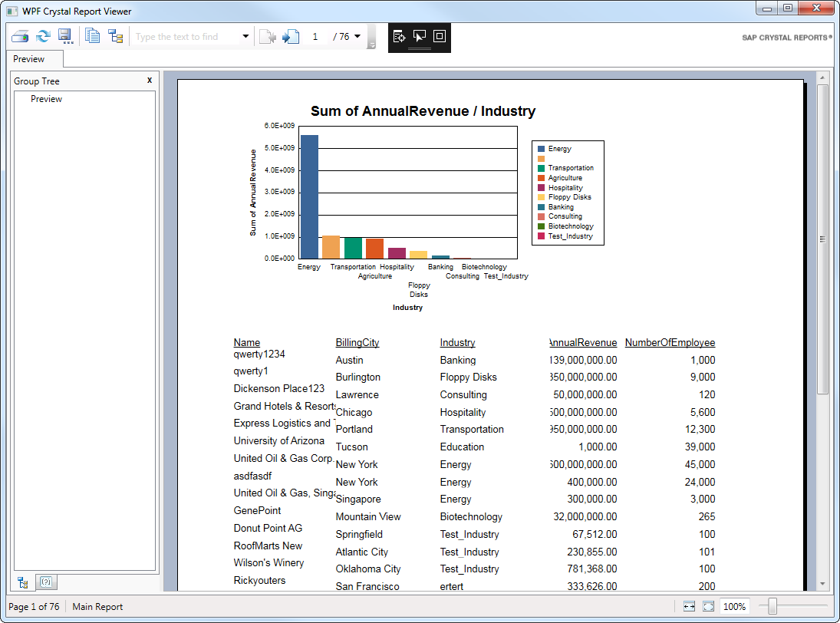Refresh the report using toolbar icon
840x623 pixels.
point(43,37)
